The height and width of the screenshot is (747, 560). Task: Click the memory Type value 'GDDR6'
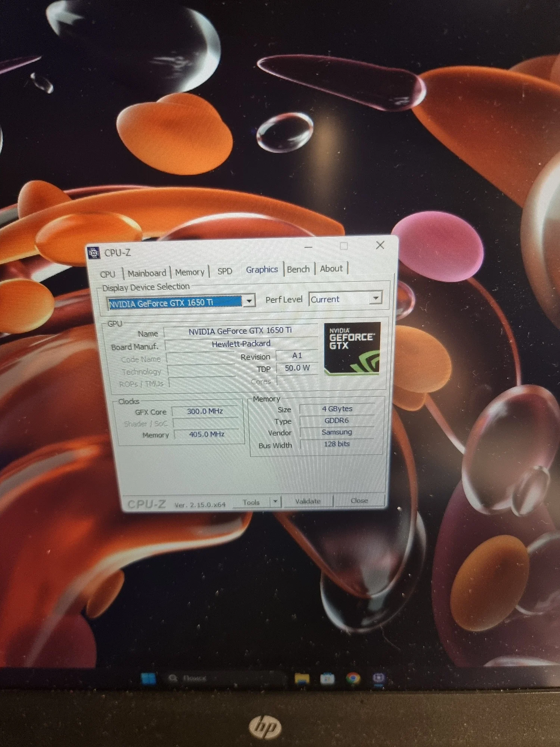coord(337,420)
